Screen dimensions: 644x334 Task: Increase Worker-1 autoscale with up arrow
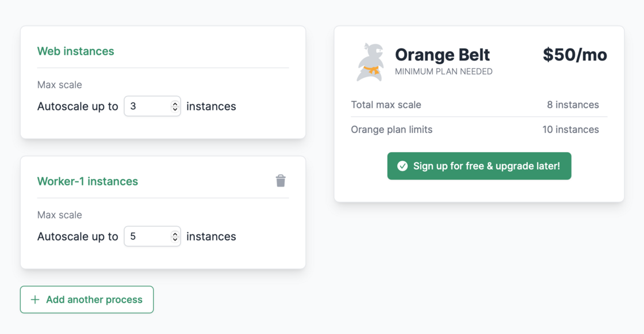[x=175, y=234]
